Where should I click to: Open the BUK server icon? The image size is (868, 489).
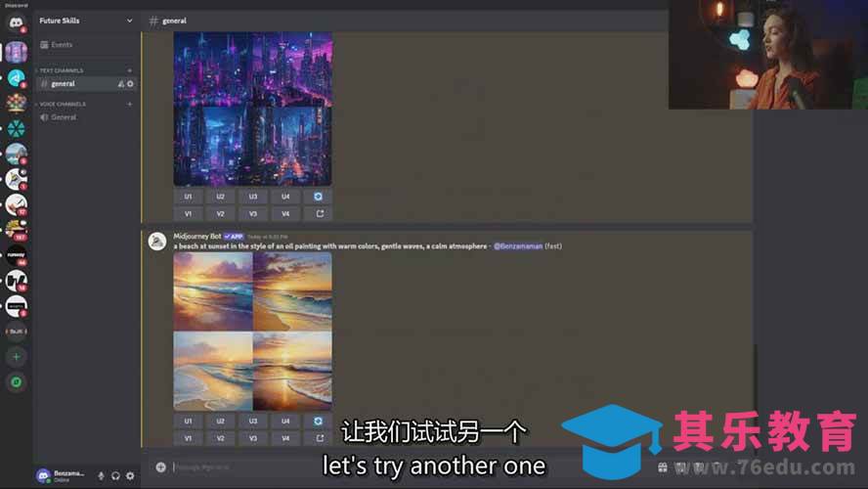point(16,332)
